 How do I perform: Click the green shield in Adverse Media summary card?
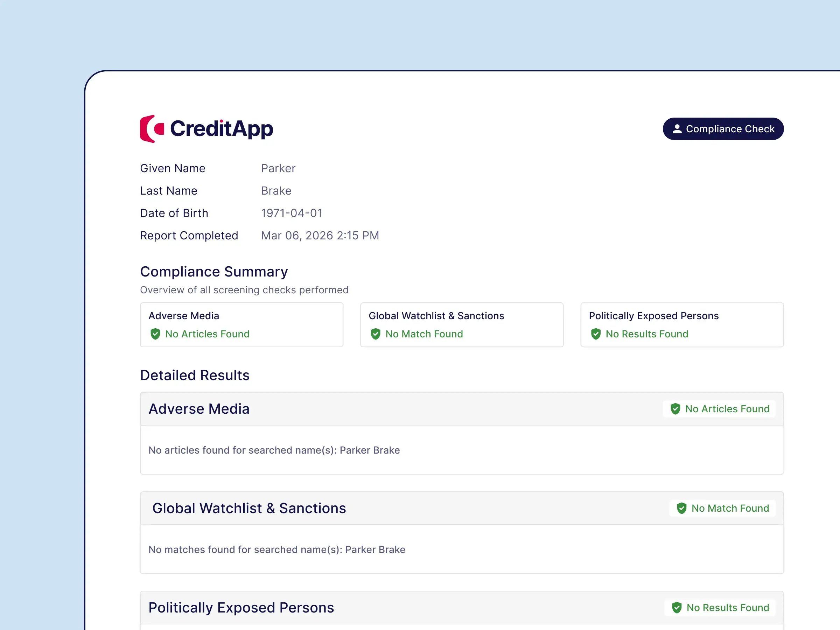tap(155, 334)
